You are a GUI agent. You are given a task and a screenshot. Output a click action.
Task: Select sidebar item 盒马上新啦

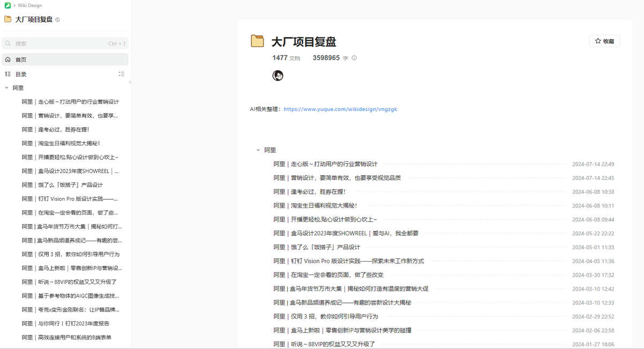tap(72, 268)
